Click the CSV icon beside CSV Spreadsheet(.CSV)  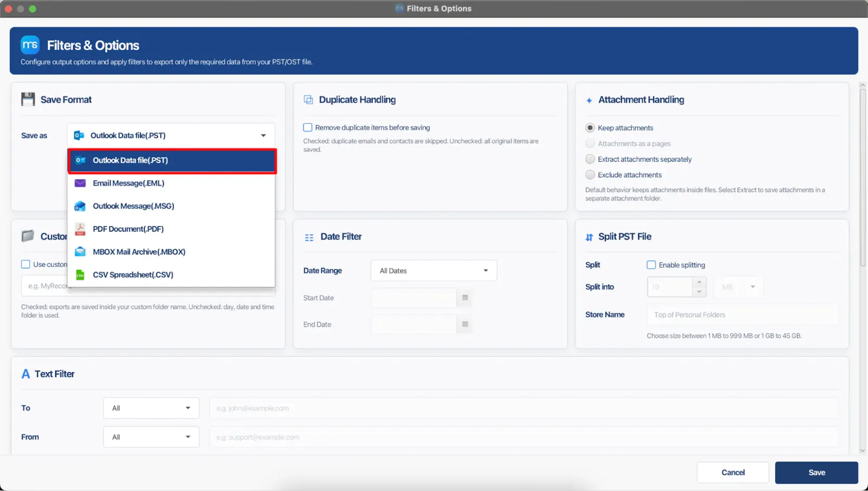point(80,275)
